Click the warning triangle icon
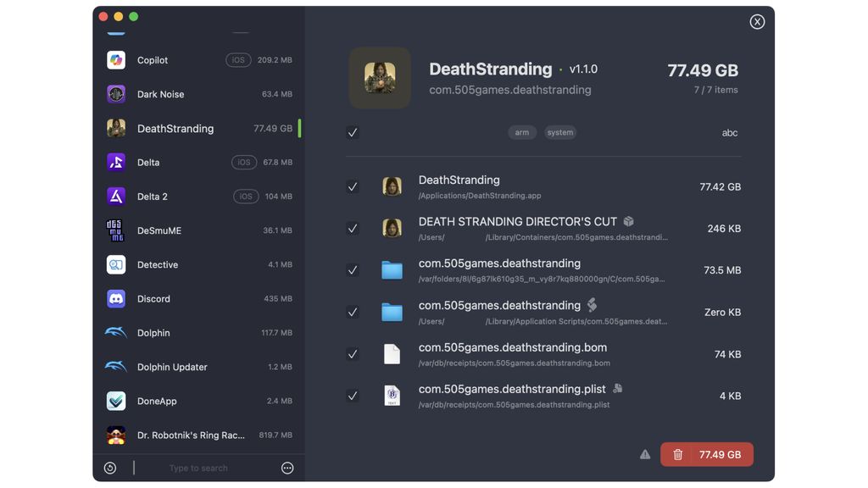The height and width of the screenshot is (488, 868). click(x=645, y=454)
